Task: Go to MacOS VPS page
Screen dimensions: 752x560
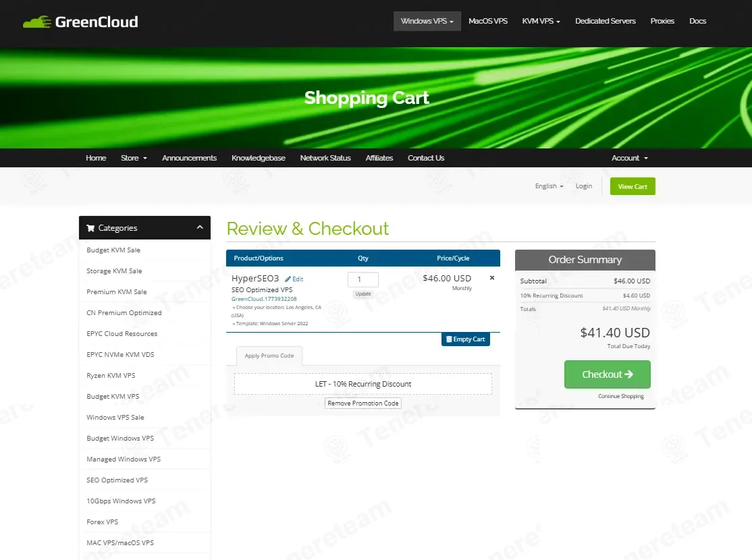Action: [x=488, y=21]
